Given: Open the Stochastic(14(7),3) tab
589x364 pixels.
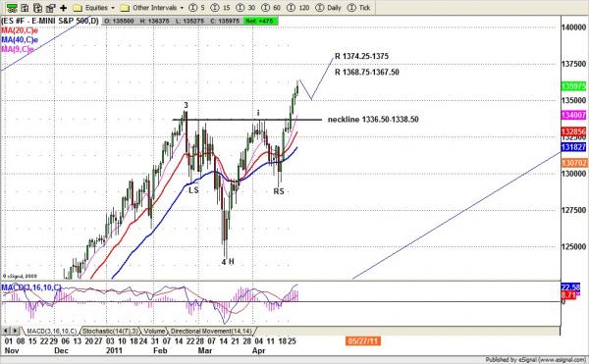Looking at the screenshot, I should tap(110, 332).
